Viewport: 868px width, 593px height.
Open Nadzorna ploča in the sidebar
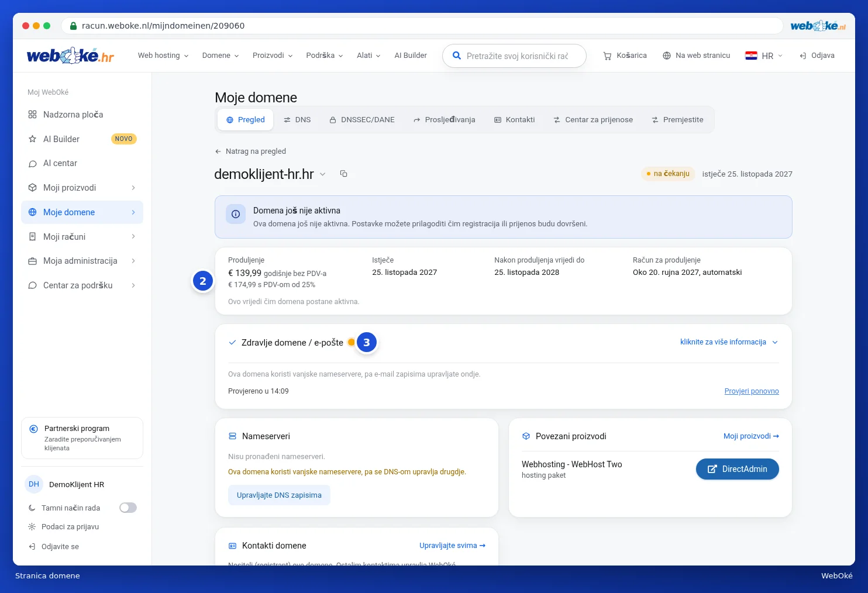click(82, 115)
